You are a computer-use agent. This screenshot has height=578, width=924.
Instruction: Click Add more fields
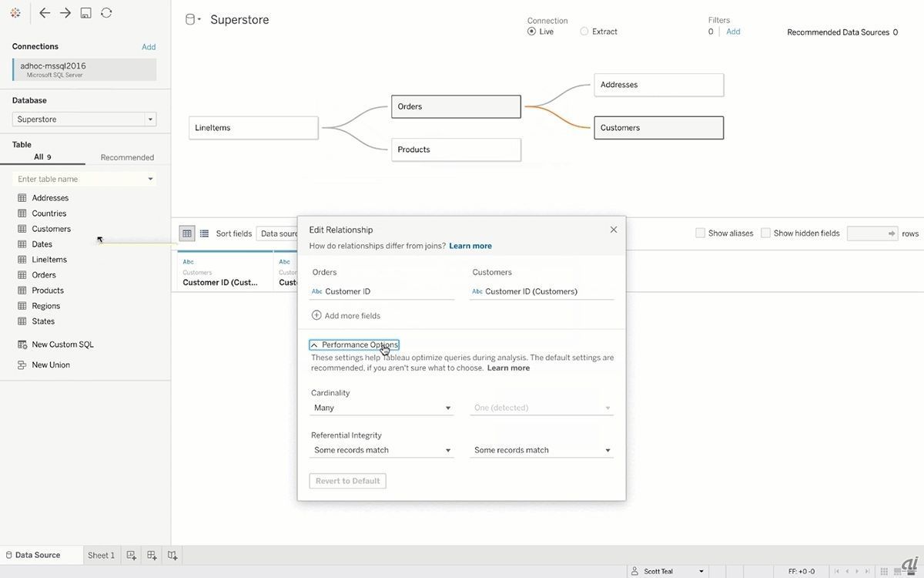tap(352, 315)
